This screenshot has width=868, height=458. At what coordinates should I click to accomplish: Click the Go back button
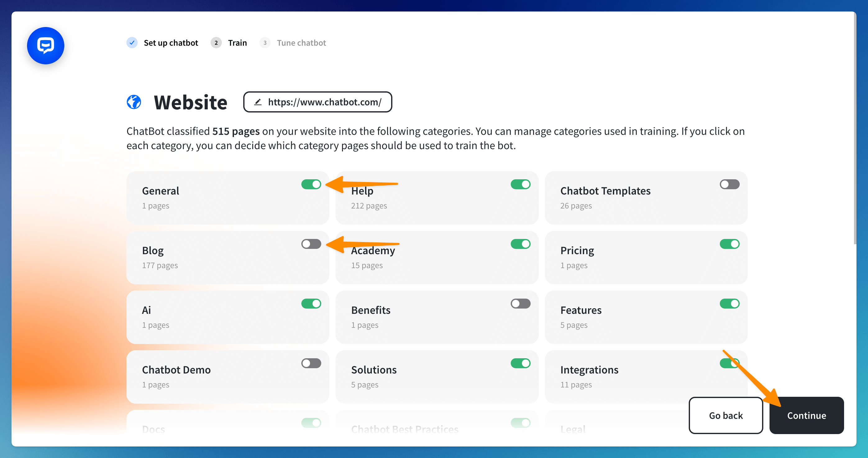[725, 415]
